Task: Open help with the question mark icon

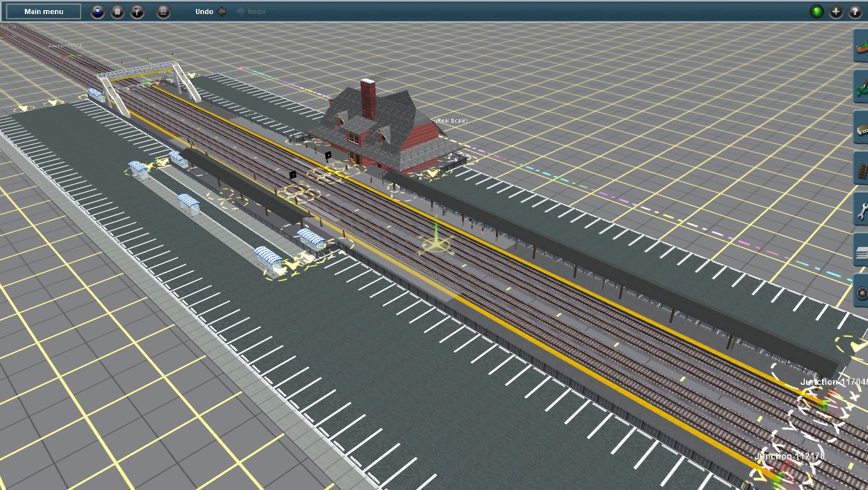Action: 855,11
